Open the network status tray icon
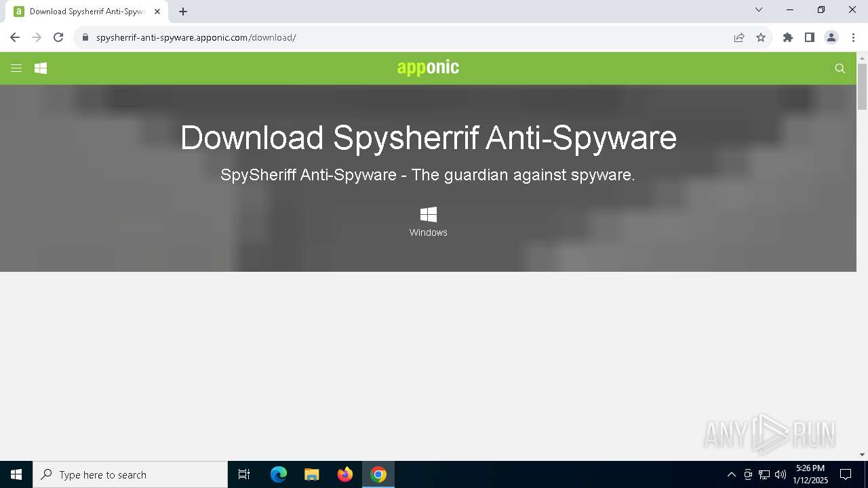 (764, 474)
